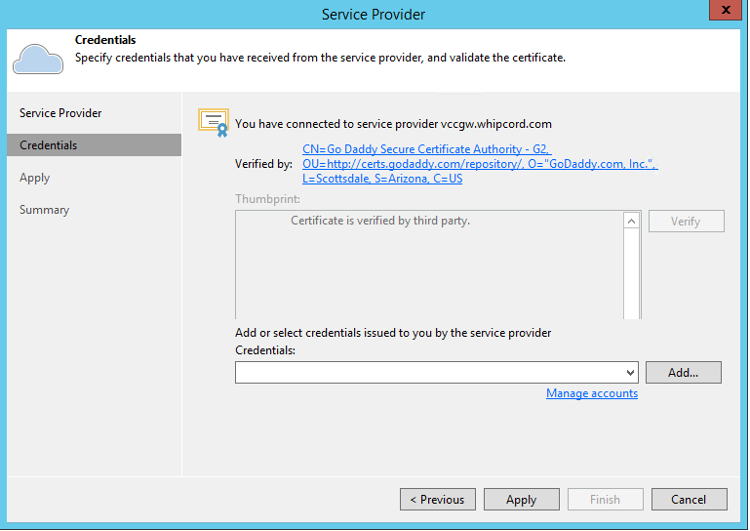The width and height of the screenshot is (750, 531).
Task: Click the Finish button
Action: point(605,499)
